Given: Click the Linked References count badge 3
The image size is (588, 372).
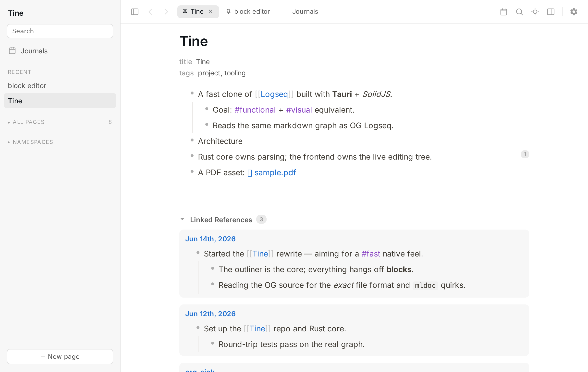Looking at the screenshot, I should (261, 219).
